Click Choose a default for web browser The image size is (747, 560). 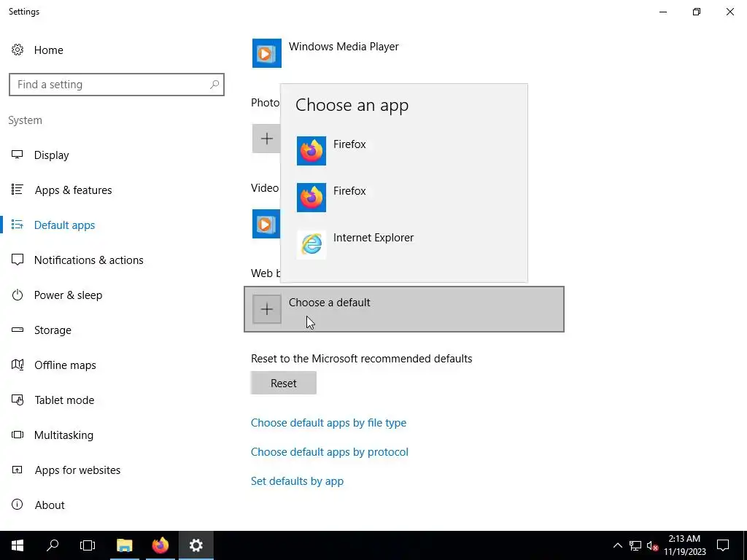pos(404,309)
